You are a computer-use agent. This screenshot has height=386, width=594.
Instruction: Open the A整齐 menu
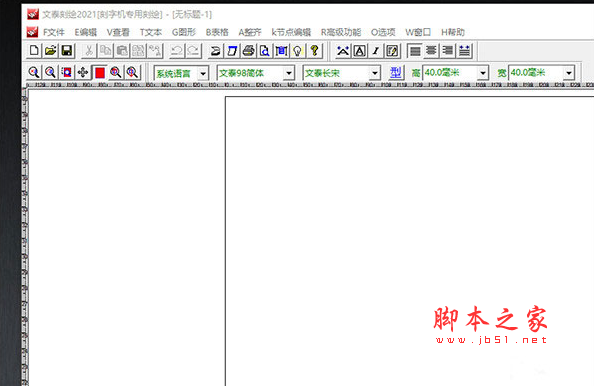point(250,32)
